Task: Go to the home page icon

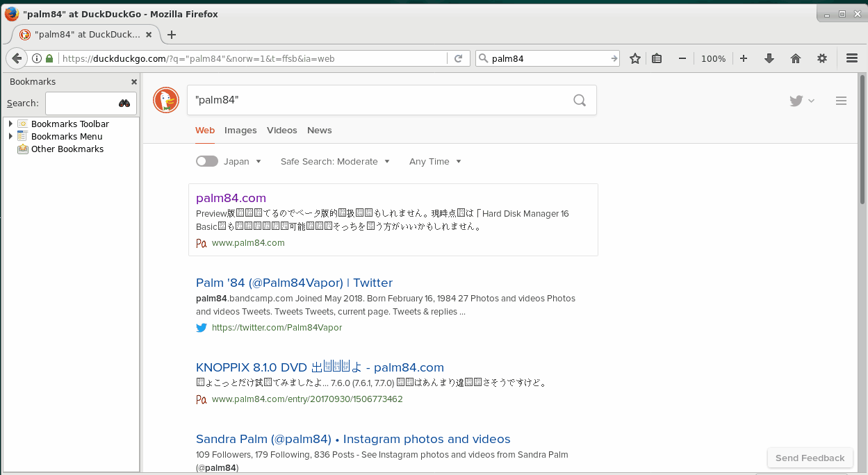Action: pyautogui.click(x=796, y=59)
